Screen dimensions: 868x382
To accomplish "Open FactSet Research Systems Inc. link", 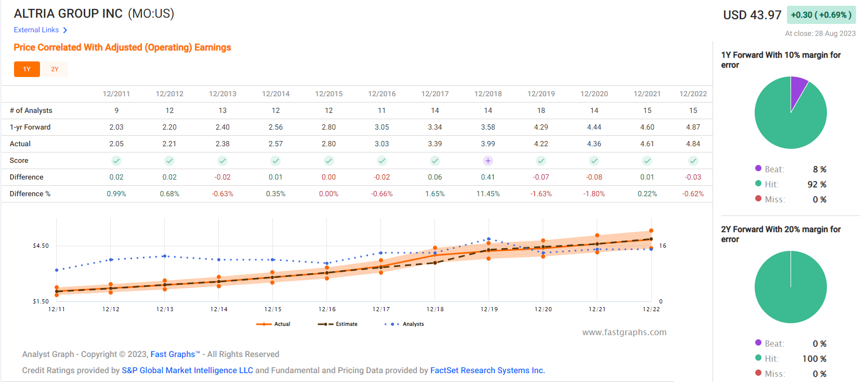I will click(488, 371).
